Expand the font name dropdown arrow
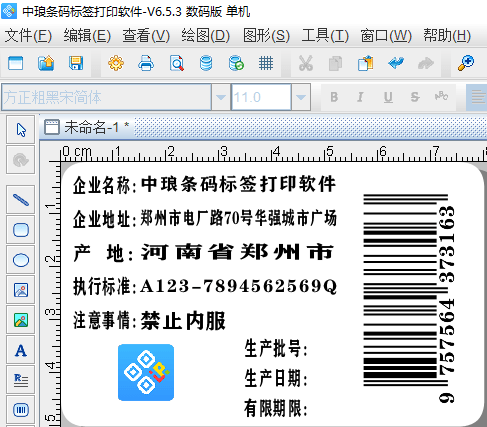This screenshot has width=487, height=427. 221,97
